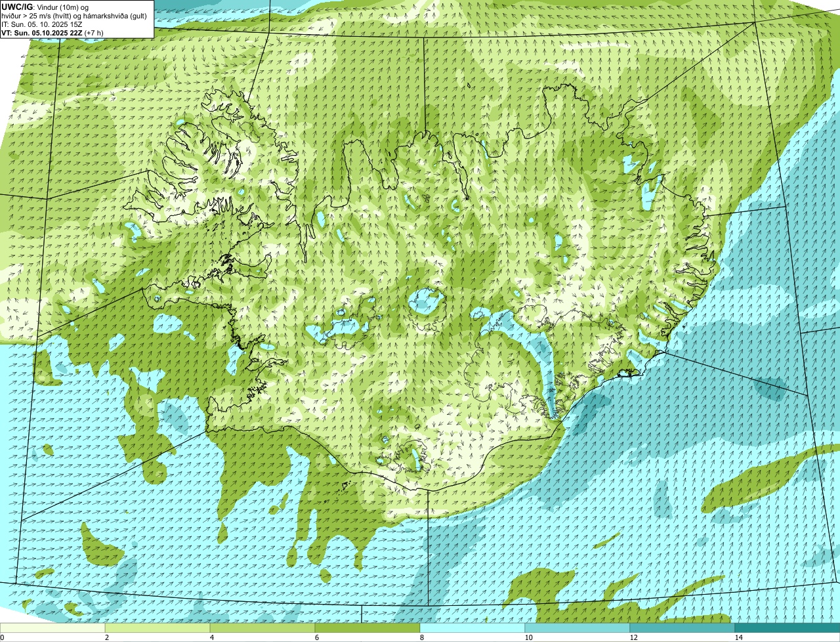Click the "UWC/IG: Vindur (10m) og" title line
This screenshot has width=840, height=642.
45,7
